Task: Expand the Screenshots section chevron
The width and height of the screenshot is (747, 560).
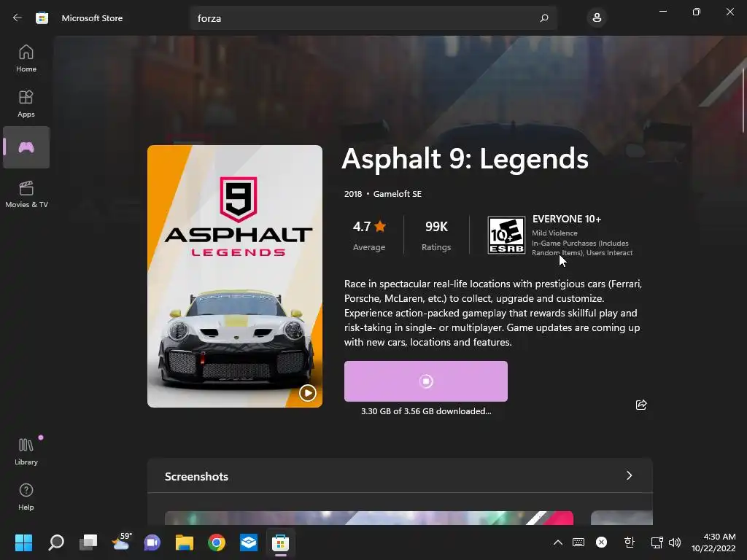Action: [630, 475]
